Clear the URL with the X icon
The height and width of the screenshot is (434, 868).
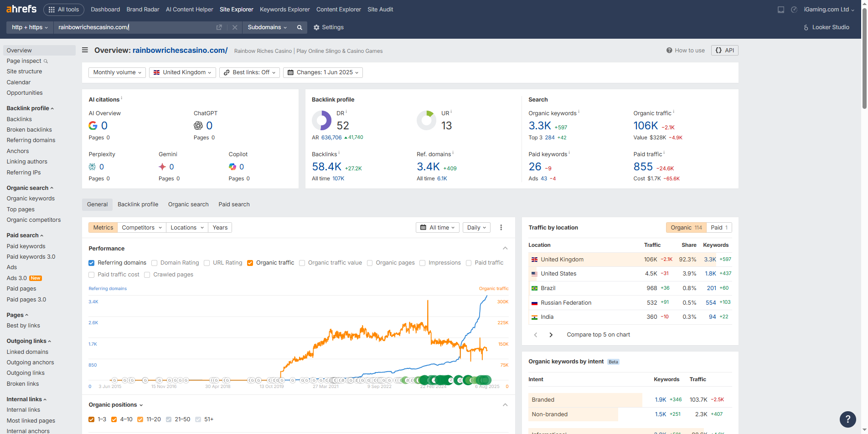235,27
